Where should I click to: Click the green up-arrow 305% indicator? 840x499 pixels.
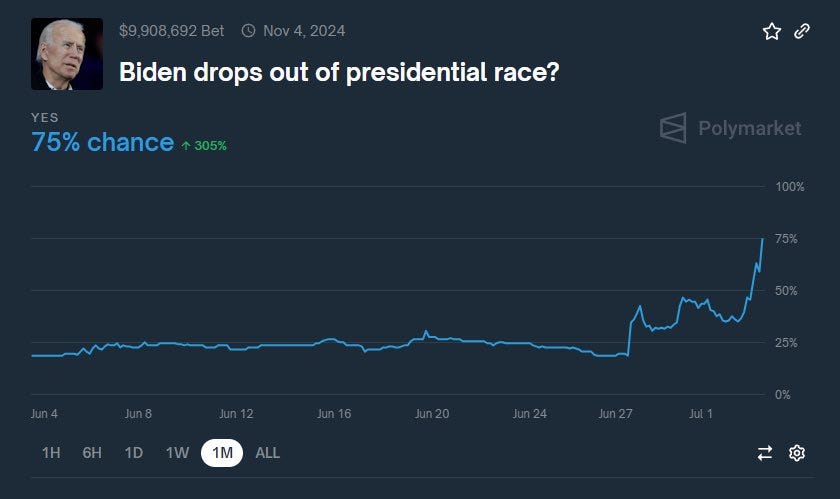(204, 145)
